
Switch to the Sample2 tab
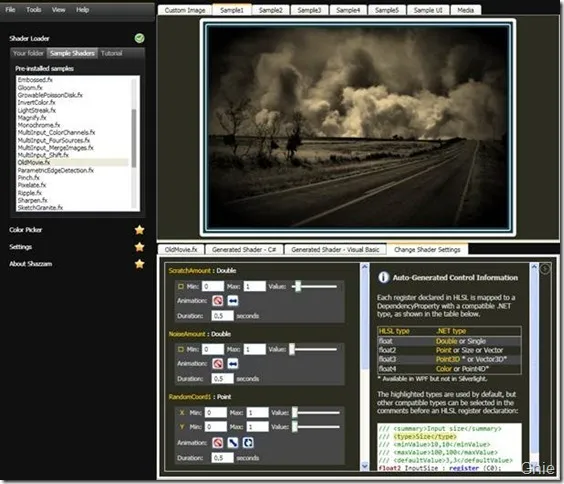point(270,10)
